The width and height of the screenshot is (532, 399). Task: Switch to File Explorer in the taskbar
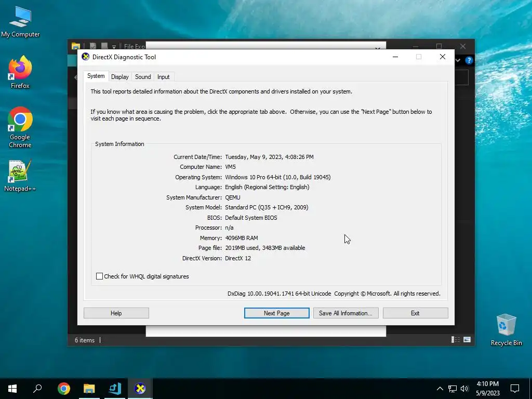pos(89,389)
